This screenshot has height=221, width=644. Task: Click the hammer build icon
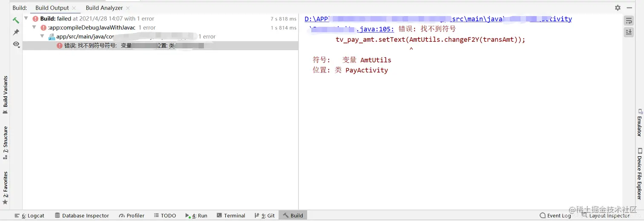coord(16,20)
